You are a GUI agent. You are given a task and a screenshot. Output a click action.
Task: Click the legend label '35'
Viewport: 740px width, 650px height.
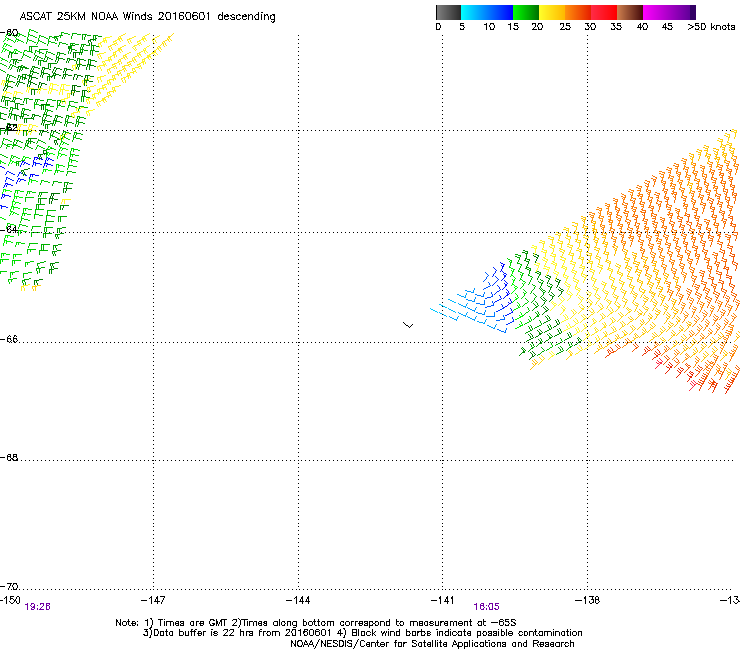coord(616,27)
